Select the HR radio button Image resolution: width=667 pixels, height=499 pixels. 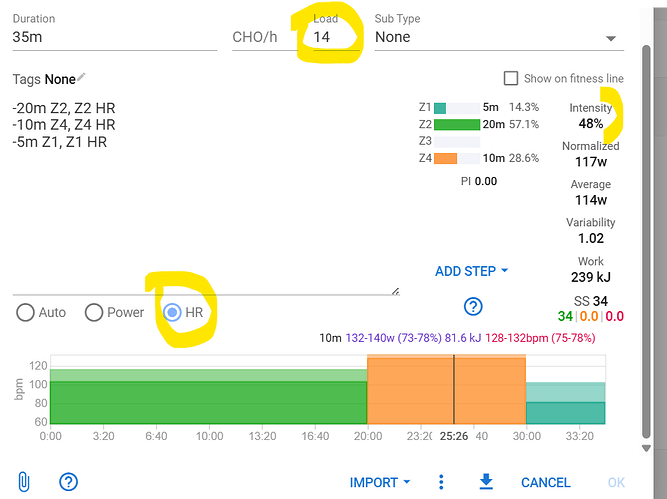pyautogui.click(x=172, y=312)
